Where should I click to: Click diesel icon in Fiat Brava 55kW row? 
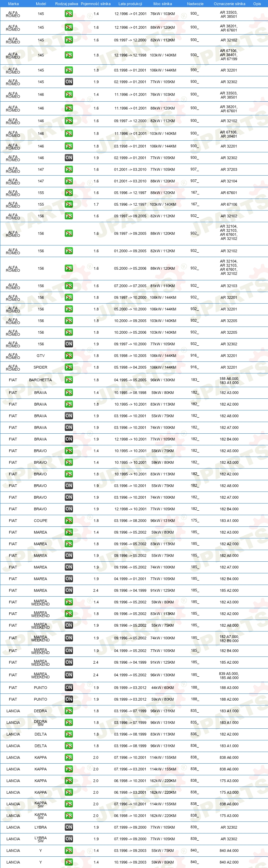[69, 416]
